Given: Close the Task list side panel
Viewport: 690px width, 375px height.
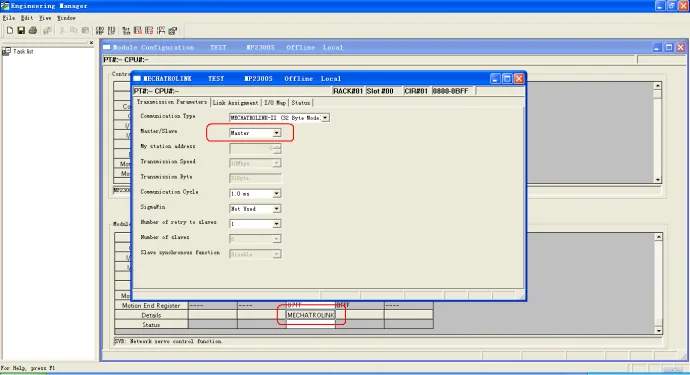Looking at the screenshot, I should 91,43.
